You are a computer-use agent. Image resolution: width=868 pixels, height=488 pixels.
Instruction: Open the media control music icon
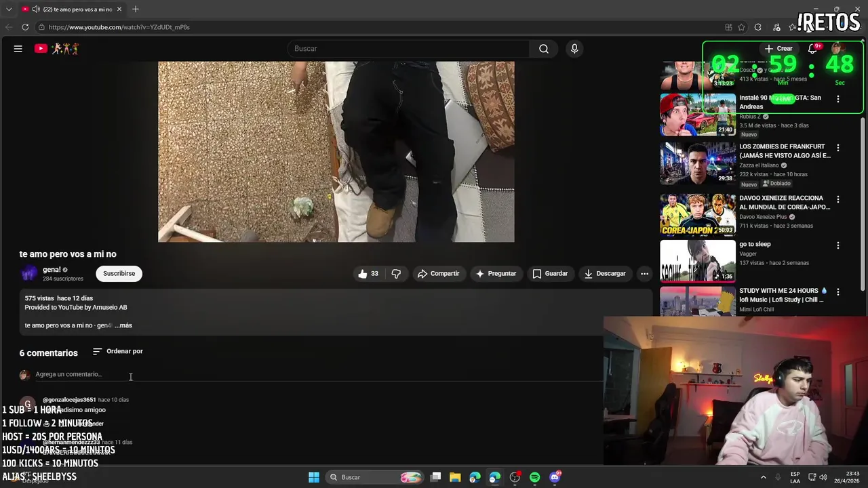(776, 27)
